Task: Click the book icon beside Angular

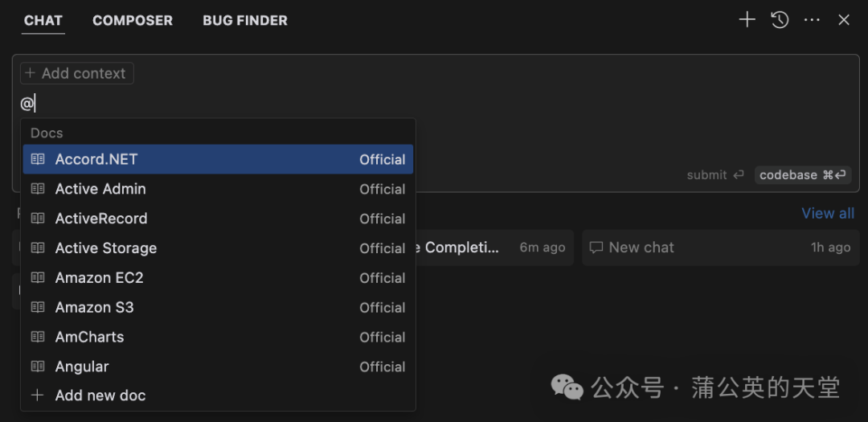Action: click(x=38, y=367)
